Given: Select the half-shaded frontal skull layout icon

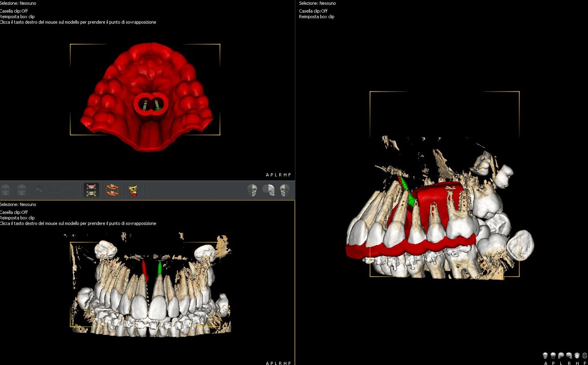Looking at the screenshot, I should pos(252,190).
